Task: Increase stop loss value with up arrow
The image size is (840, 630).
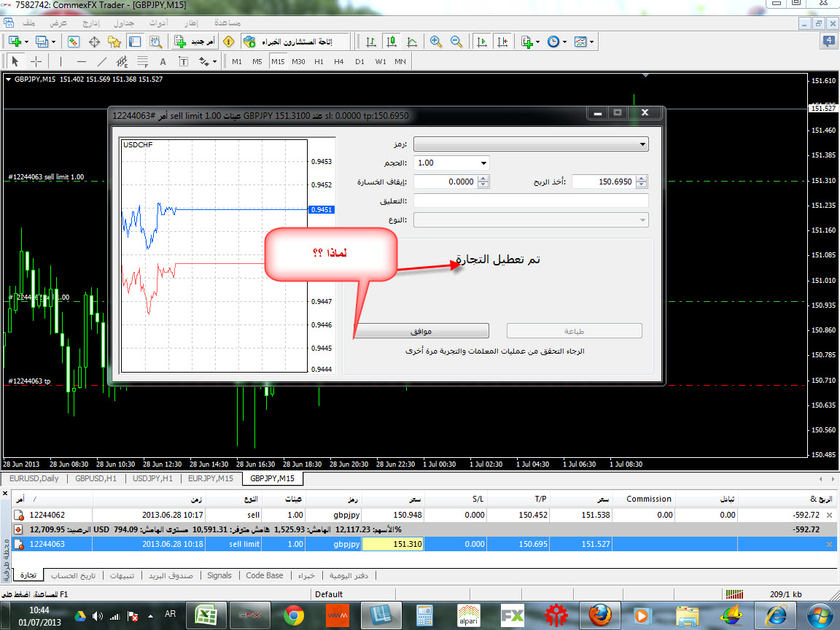Action: tap(483, 179)
